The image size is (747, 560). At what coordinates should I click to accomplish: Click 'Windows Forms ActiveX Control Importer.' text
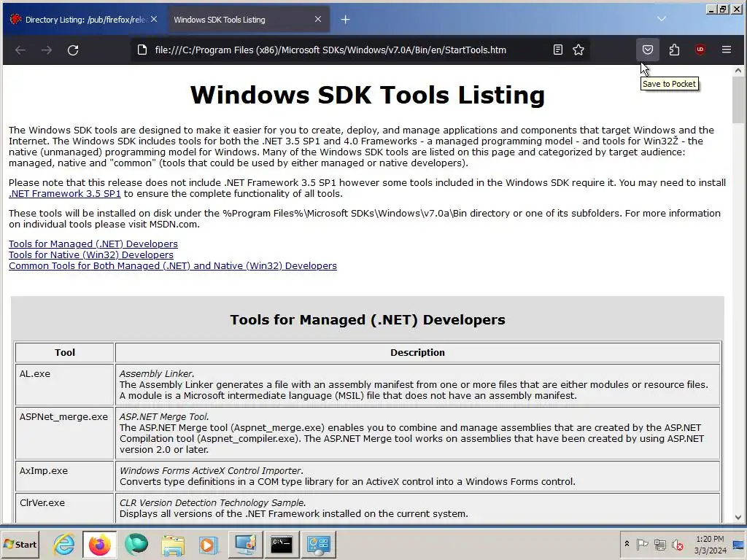point(211,470)
